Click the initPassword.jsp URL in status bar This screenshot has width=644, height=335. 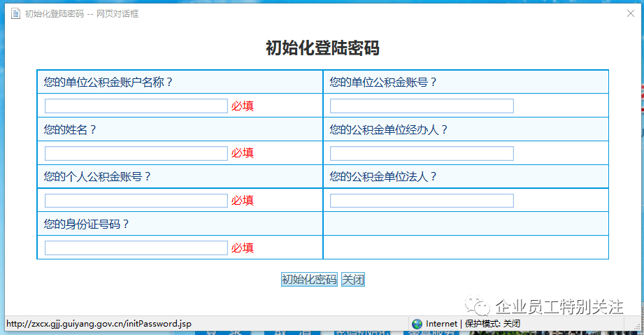(x=99, y=324)
